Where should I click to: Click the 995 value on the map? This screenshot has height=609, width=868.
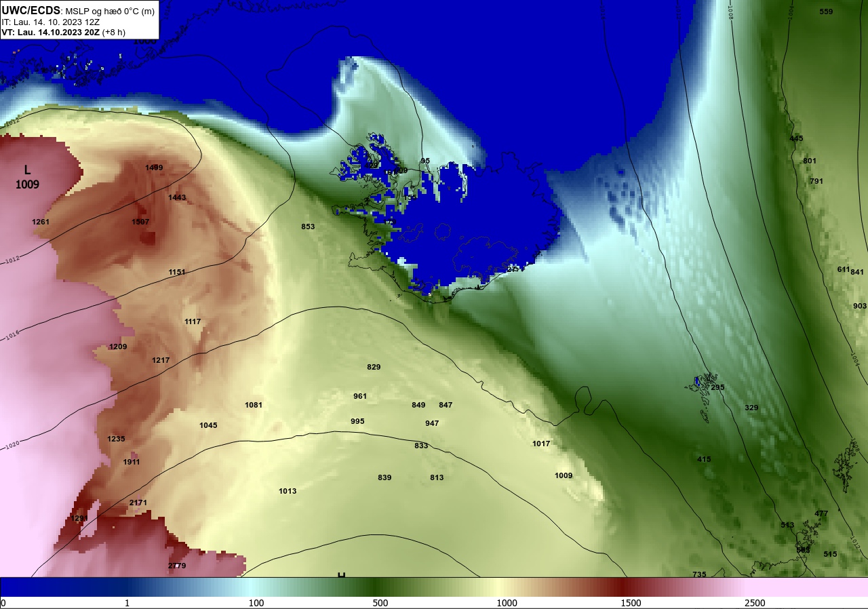pyautogui.click(x=357, y=421)
